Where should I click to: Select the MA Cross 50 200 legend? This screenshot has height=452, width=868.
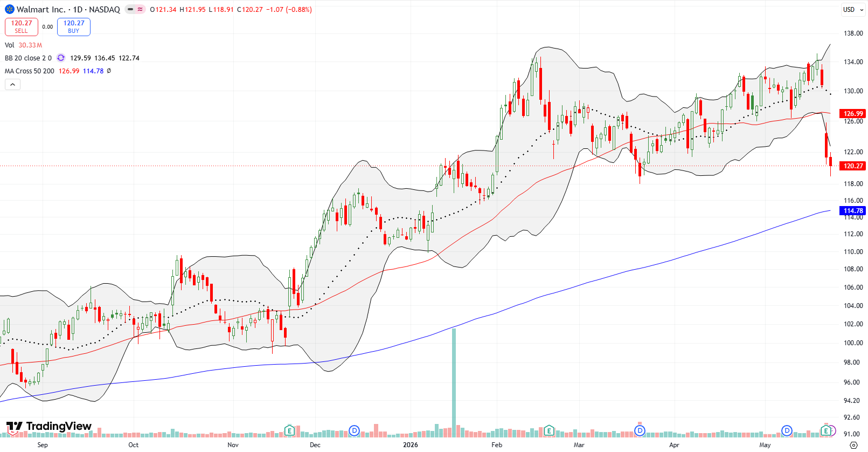[30, 71]
